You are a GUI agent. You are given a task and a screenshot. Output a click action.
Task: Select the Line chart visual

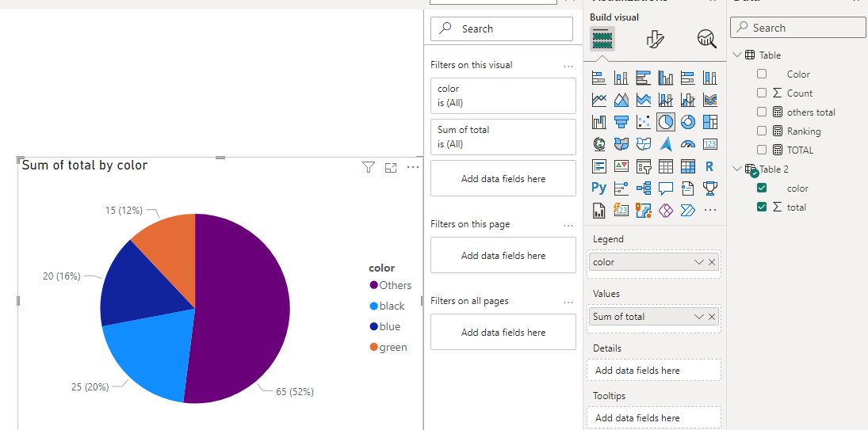pyautogui.click(x=599, y=100)
